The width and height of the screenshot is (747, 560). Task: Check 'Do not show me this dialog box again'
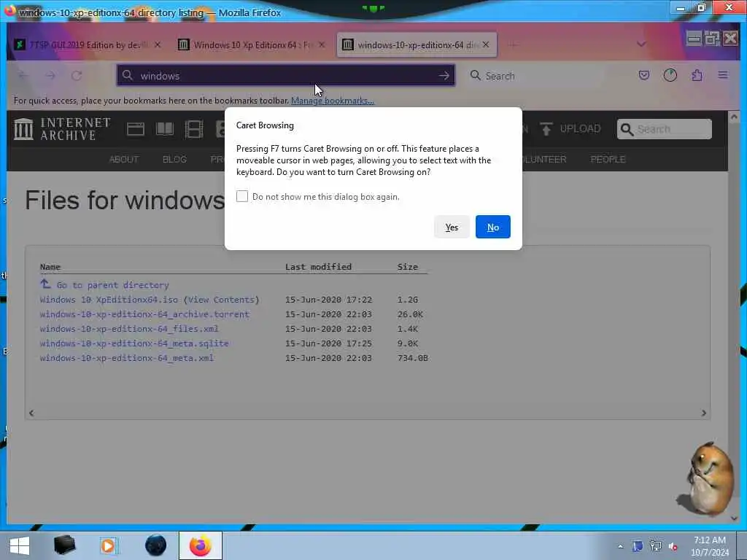pyautogui.click(x=242, y=196)
